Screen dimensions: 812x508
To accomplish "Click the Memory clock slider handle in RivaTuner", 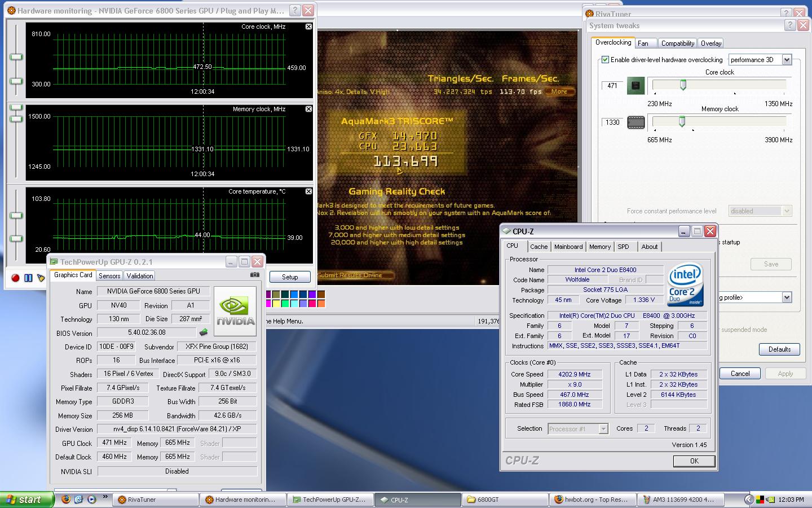I will point(682,121).
